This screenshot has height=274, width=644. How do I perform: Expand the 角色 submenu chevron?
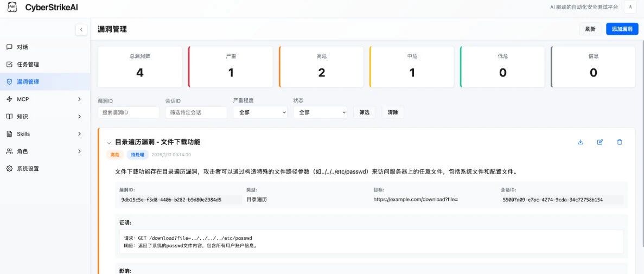(x=80, y=151)
